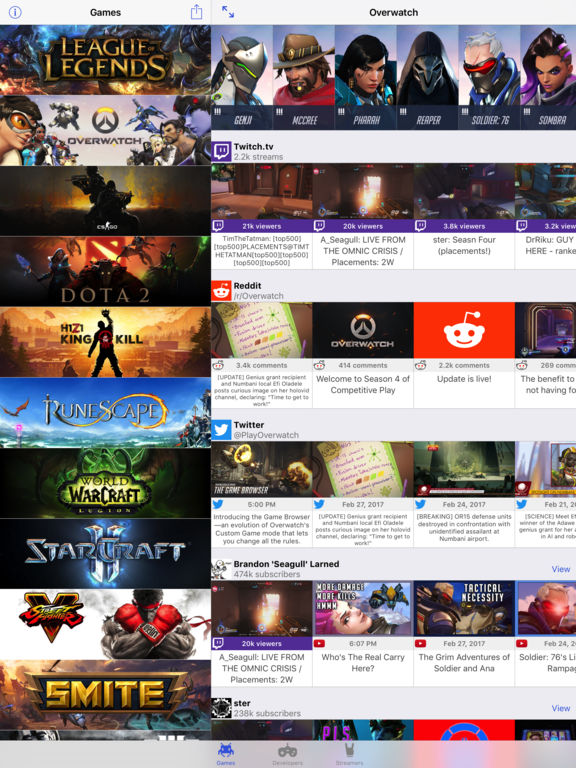
Task: Select the Dota 2 game banner
Action: (x=105, y=271)
